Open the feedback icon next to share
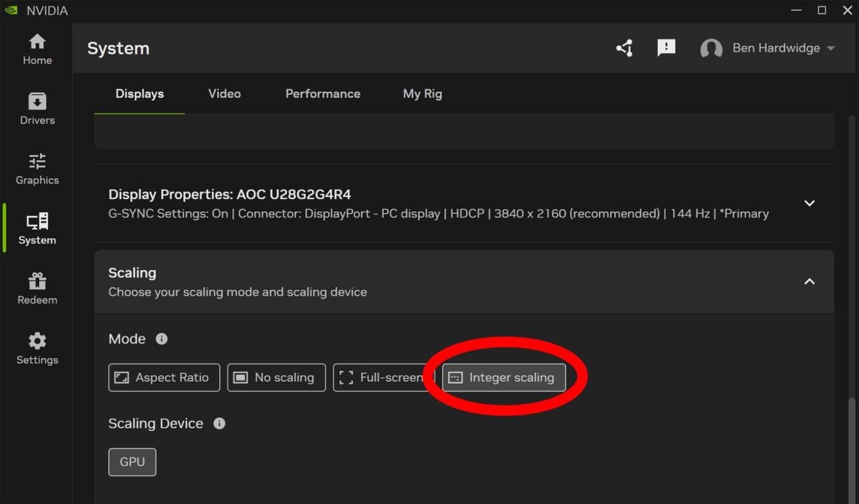 click(x=666, y=48)
